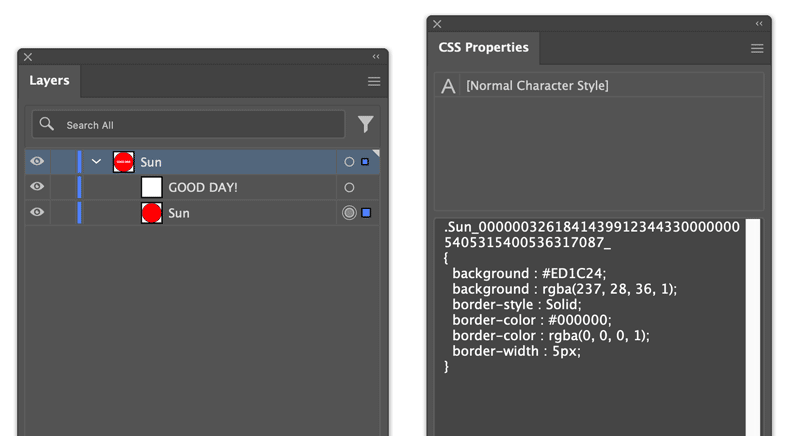Click target circle of top Sun layer
Viewport: 790px width, 436px height.
(x=349, y=162)
